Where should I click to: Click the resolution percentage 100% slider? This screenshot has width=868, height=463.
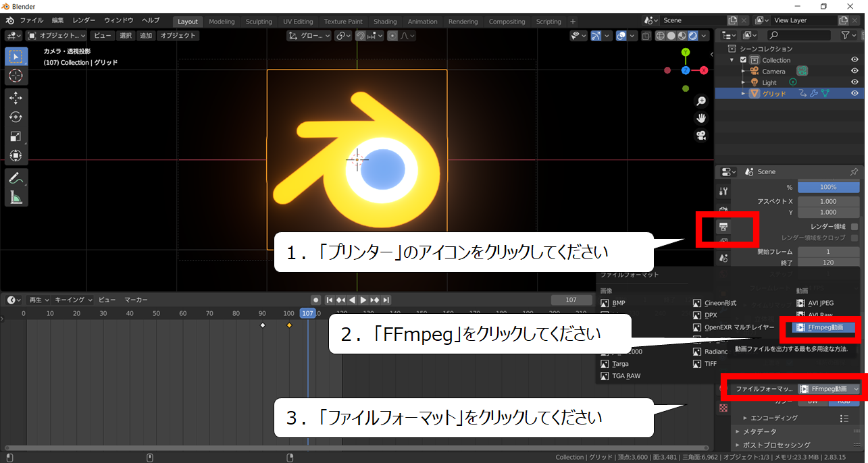[x=828, y=187]
